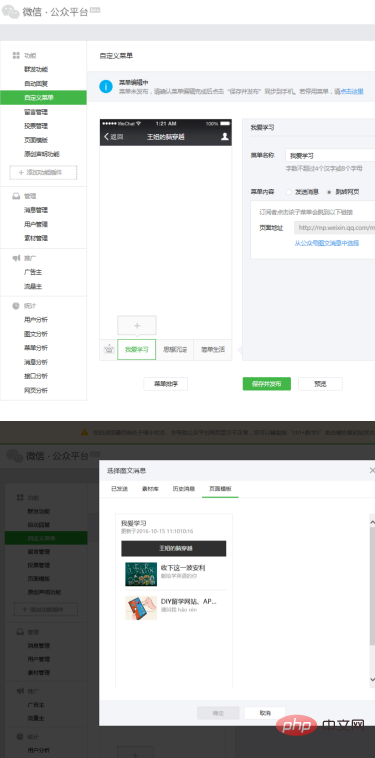Viewport: 375px width, 758px height.
Task: Tap the profile icon in phone preview header
Action: click(224, 137)
